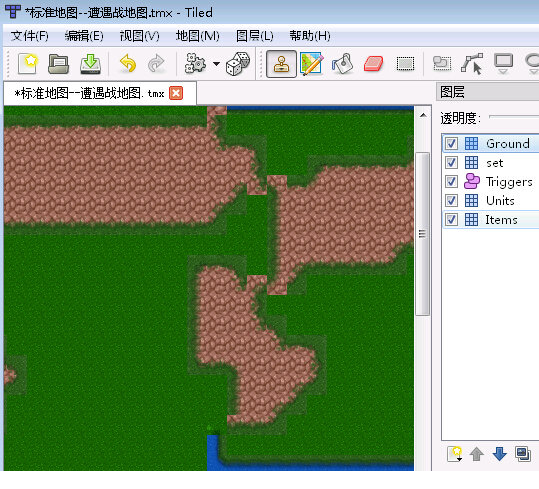This screenshot has width=539, height=489.
Task: Select the Select Objects tool
Action: (442, 64)
